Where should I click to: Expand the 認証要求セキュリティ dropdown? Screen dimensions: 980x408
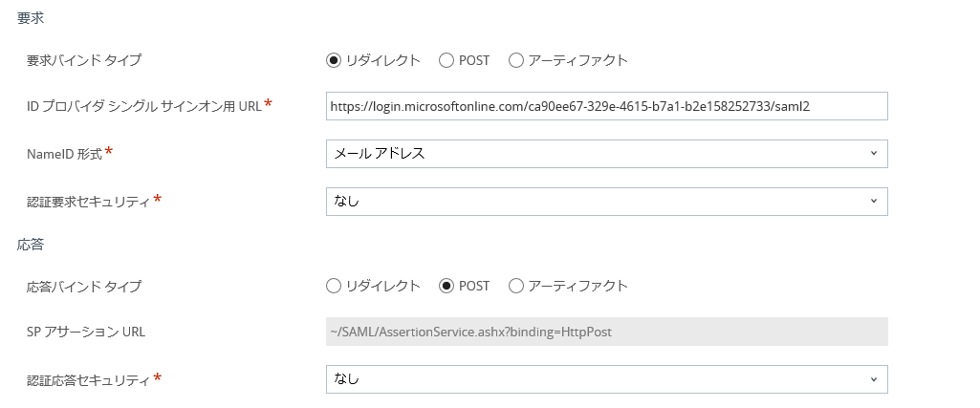point(606,201)
